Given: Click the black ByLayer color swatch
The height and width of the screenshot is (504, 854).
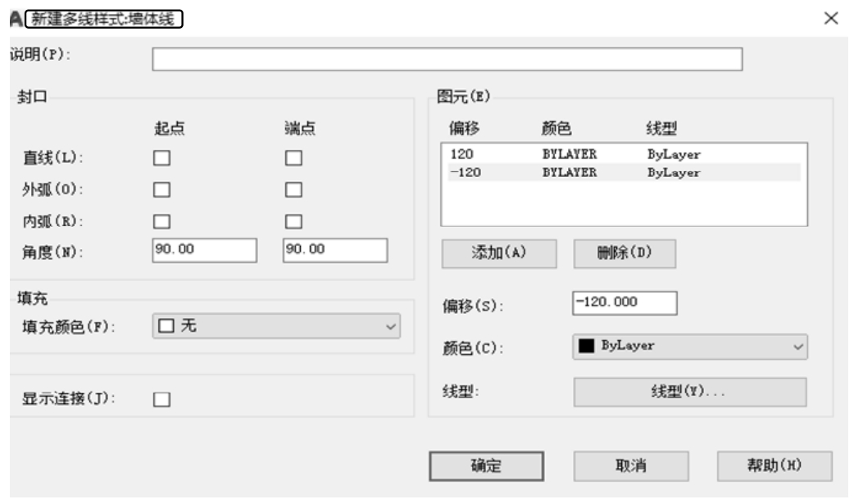Looking at the screenshot, I should [587, 346].
